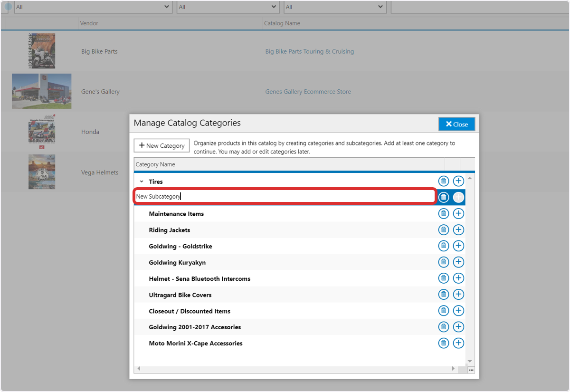Add subcategory to Ultragard Bike Covers
The height and width of the screenshot is (392, 570).
coord(458,294)
